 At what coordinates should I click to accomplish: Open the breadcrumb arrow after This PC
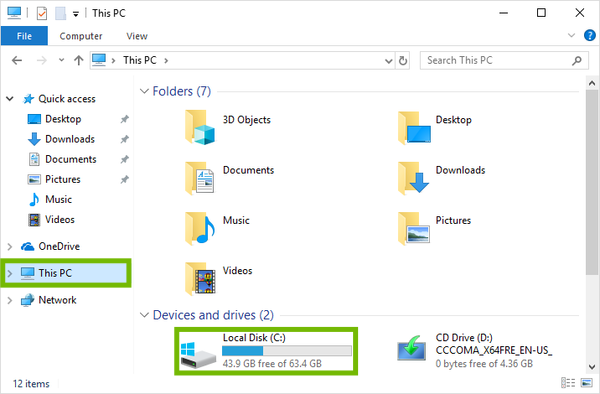click(166, 60)
